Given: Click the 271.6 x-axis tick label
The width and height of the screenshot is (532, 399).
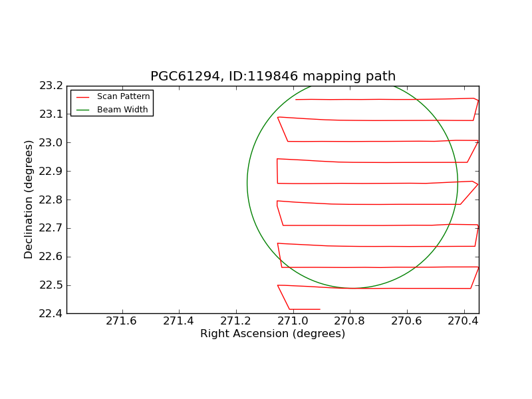Looking at the screenshot, I should (x=121, y=321).
